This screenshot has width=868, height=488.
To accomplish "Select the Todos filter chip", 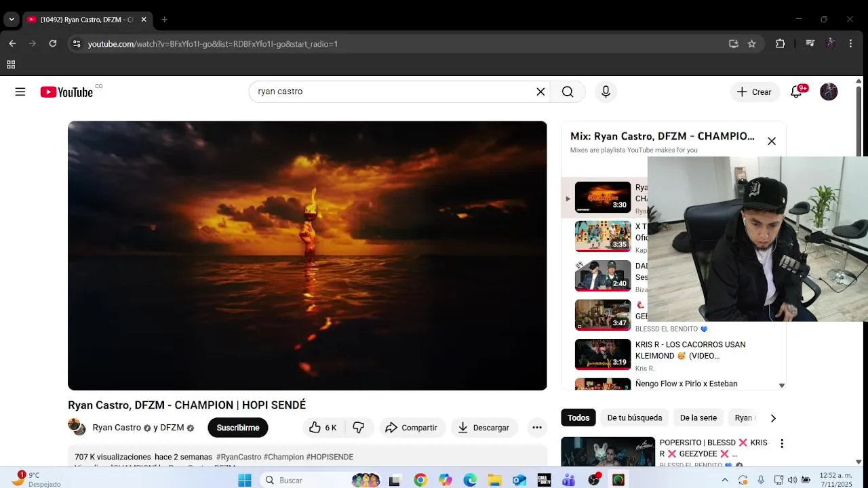I will pyautogui.click(x=578, y=418).
